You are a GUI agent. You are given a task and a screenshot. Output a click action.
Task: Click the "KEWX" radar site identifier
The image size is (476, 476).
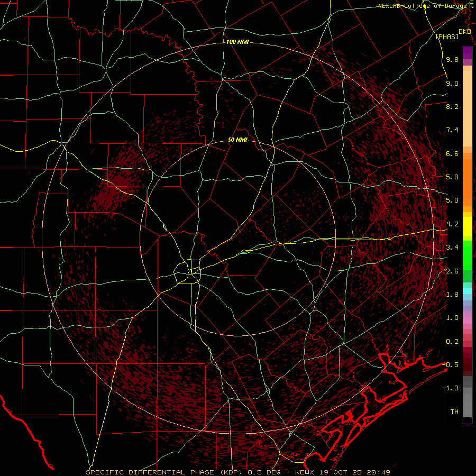coord(306,472)
